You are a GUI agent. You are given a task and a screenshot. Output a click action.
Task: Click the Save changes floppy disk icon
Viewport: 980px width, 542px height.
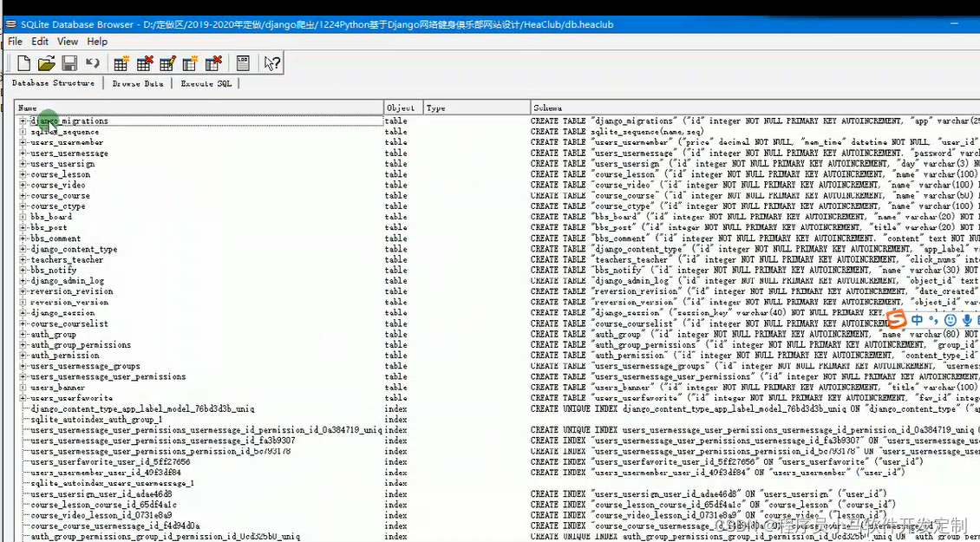(x=69, y=62)
